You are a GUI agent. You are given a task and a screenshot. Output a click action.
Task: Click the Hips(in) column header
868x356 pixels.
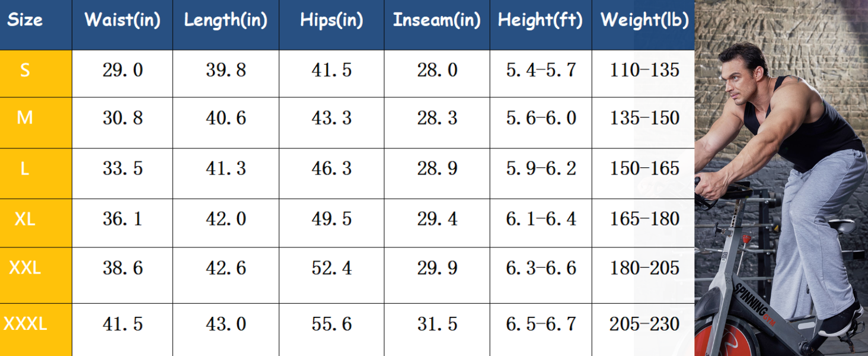pyautogui.click(x=331, y=20)
